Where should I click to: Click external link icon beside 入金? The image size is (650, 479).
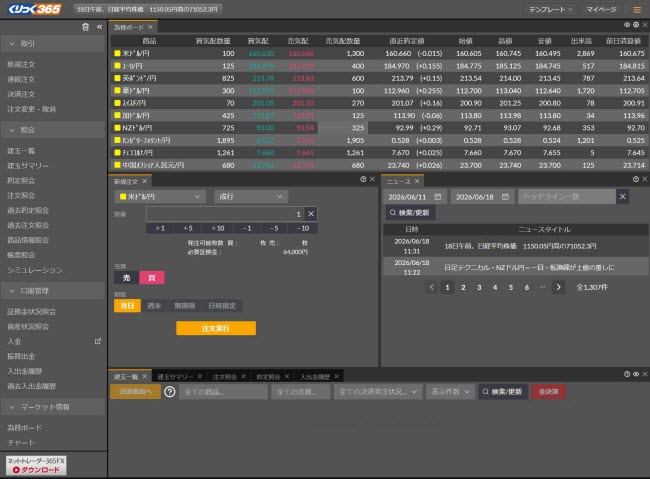tap(98, 341)
